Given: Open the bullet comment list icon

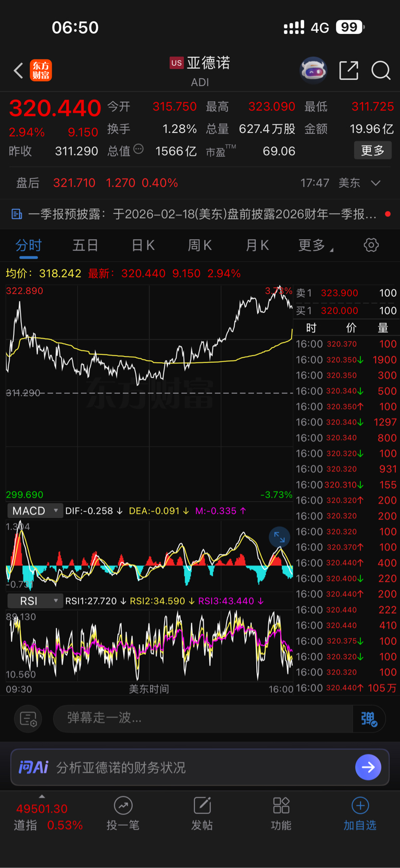Looking at the screenshot, I should pos(28,719).
